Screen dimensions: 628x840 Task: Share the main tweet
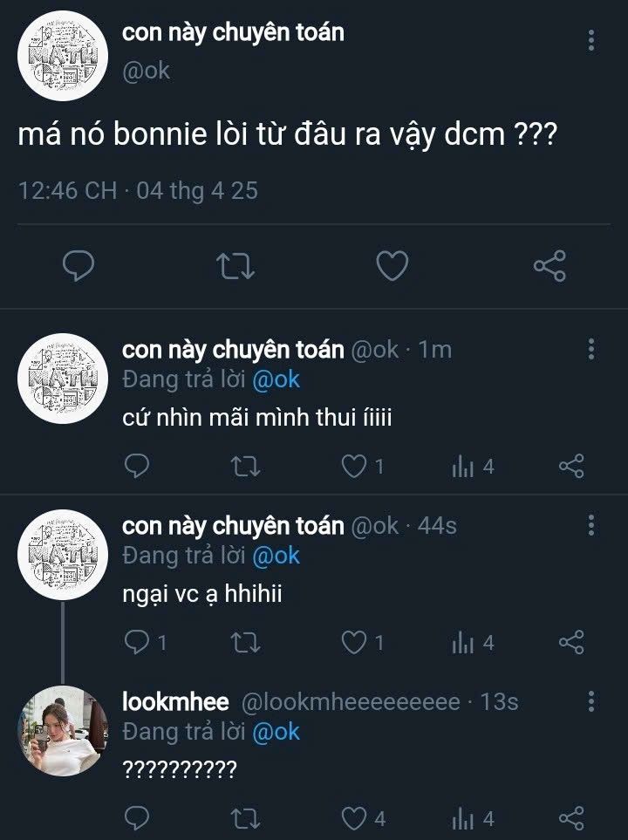tap(549, 265)
